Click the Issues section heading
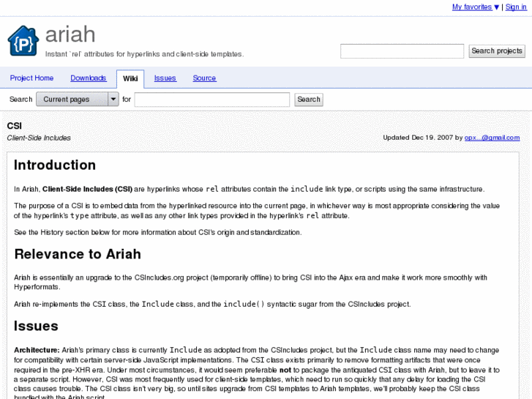532x399 pixels. coord(36,326)
